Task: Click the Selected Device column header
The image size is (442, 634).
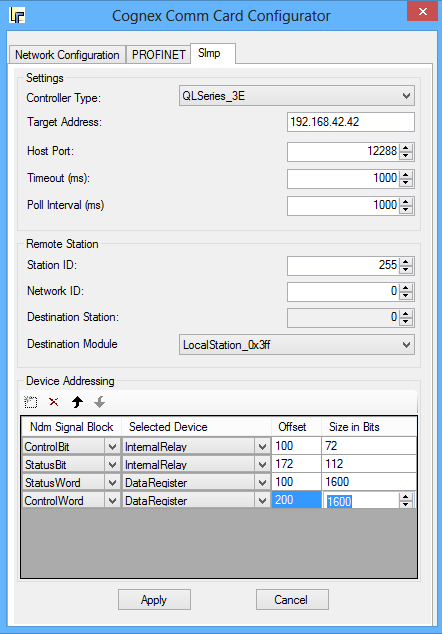Action: (x=196, y=427)
